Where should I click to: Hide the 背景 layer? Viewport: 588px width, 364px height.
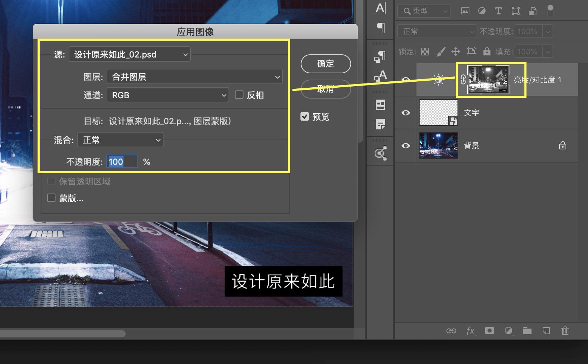pyautogui.click(x=406, y=146)
